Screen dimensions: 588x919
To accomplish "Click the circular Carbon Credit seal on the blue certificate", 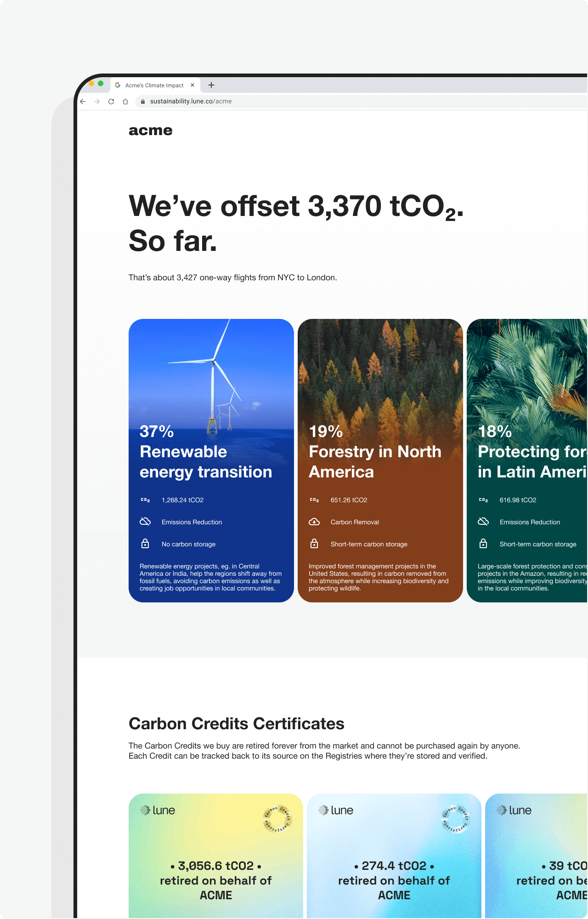I will point(454,817).
